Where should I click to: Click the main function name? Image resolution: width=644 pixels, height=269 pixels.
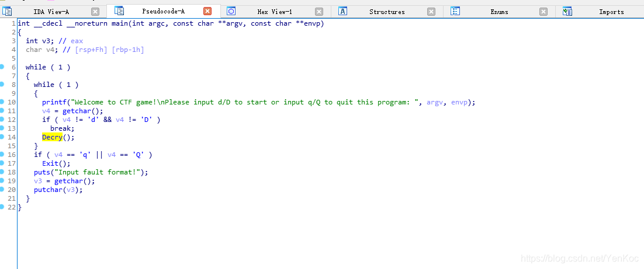(x=120, y=23)
